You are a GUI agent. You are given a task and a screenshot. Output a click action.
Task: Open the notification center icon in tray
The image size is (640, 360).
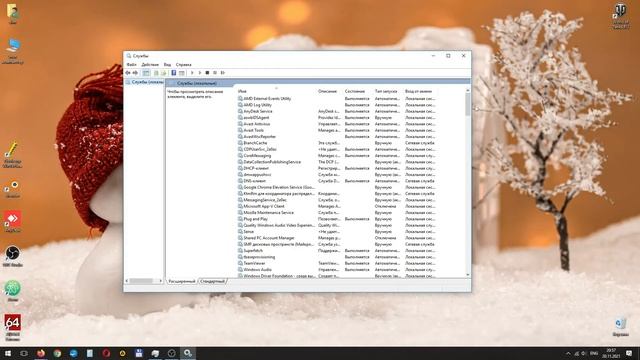(629, 353)
